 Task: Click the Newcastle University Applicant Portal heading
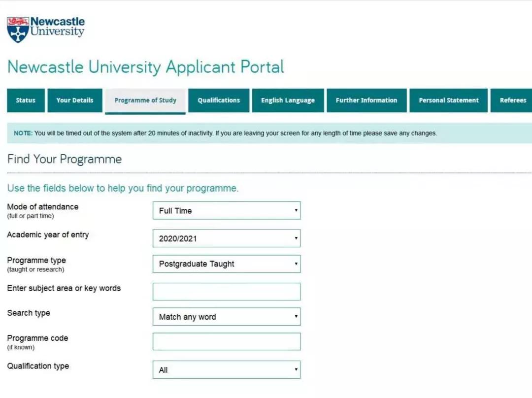146,67
